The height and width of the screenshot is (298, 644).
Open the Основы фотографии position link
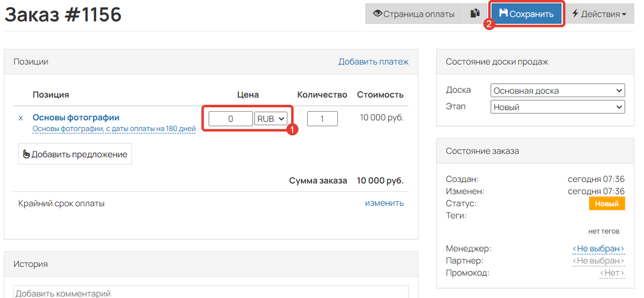click(x=76, y=118)
